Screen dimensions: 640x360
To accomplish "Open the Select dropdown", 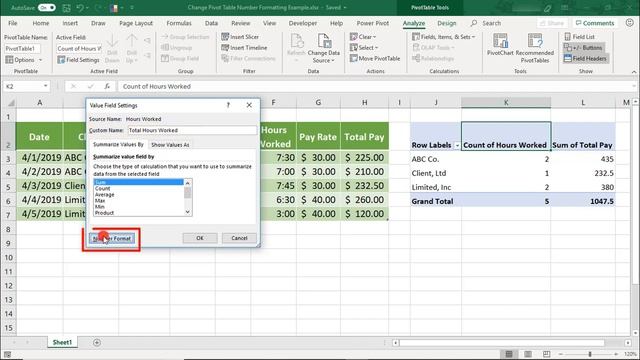I will coord(364,48).
